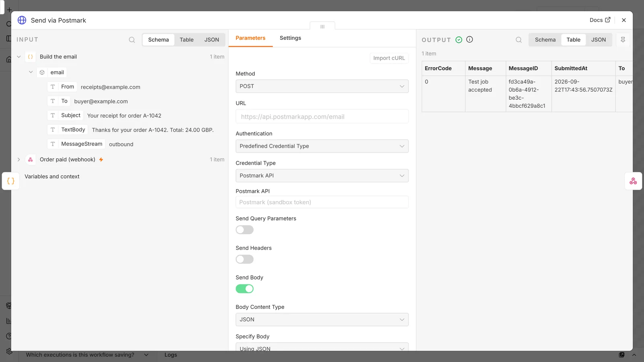
Task: Pin the output data
Action: [x=623, y=39]
